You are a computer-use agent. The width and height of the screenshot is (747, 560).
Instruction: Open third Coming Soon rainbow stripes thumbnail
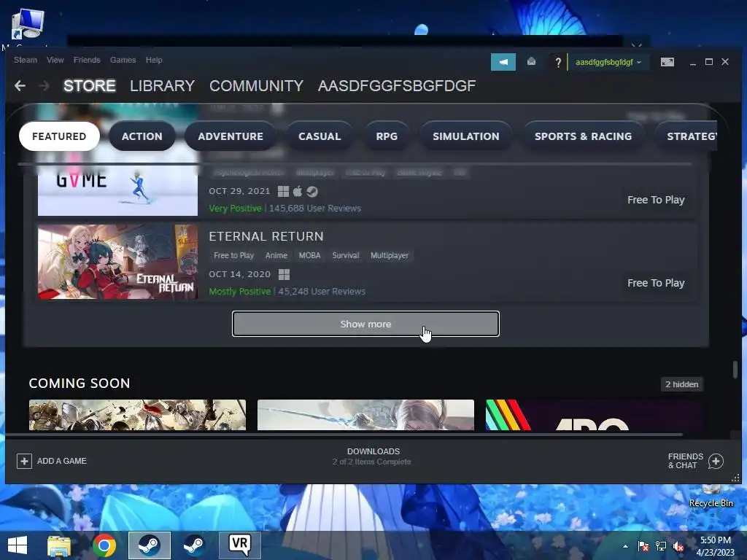(x=594, y=415)
